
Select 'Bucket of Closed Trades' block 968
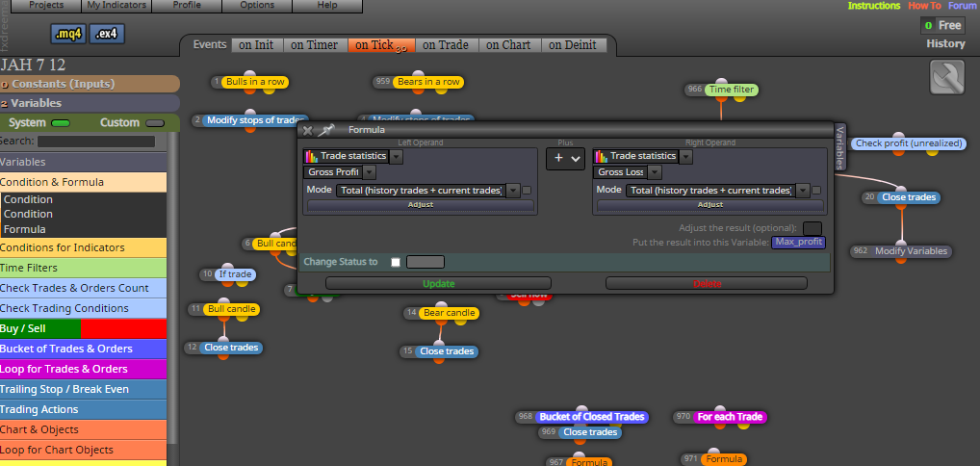click(592, 417)
